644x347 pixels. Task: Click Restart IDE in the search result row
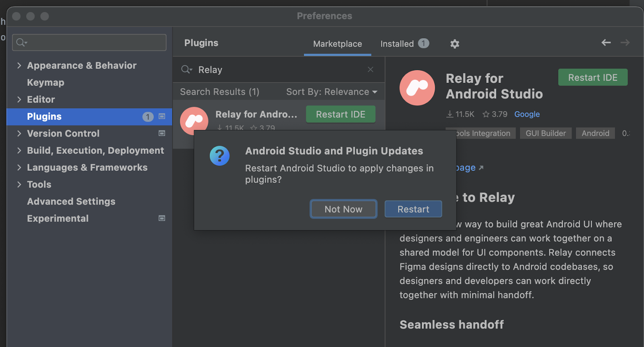click(x=341, y=114)
